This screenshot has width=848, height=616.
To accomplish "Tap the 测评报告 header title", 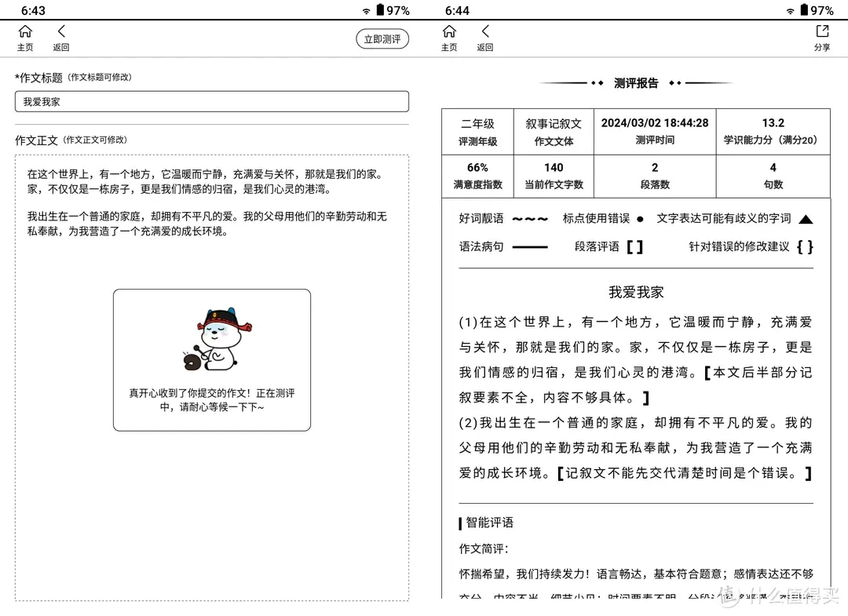I will pos(636,82).
